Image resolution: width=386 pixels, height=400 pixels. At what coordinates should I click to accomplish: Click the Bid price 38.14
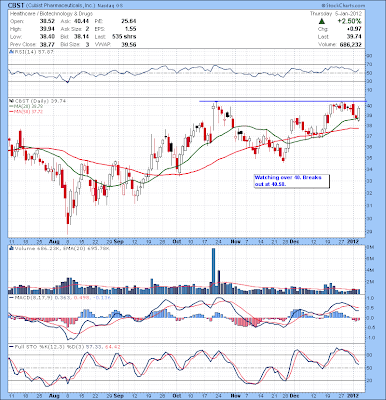tap(82, 37)
